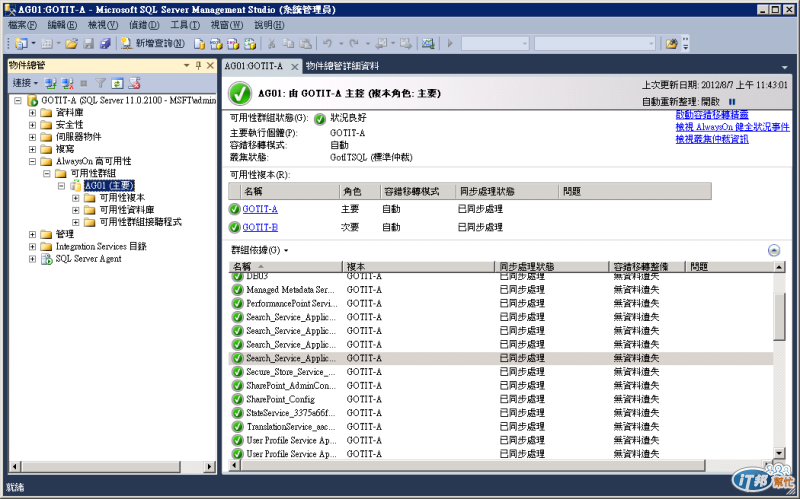Select the SharePoint_Config database row
The height and width of the screenshot is (499, 800).
coord(501,400)
